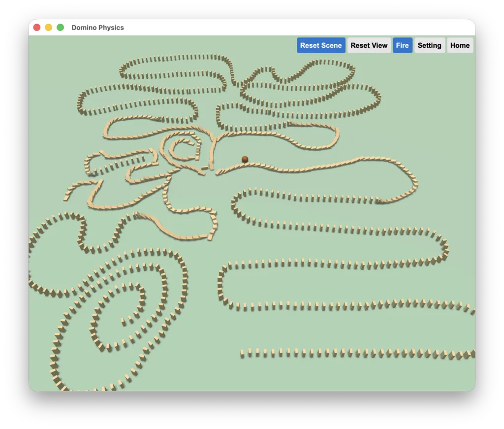Fire the ball with the Fire button
The width and height of the screenshot is (504, 429).
tap(402, 45)
